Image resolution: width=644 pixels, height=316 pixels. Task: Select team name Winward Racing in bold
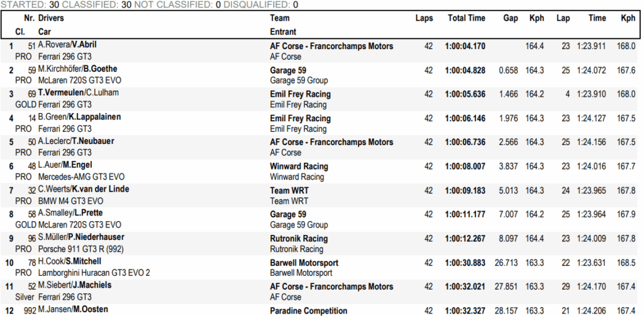[x=299, y=166]
